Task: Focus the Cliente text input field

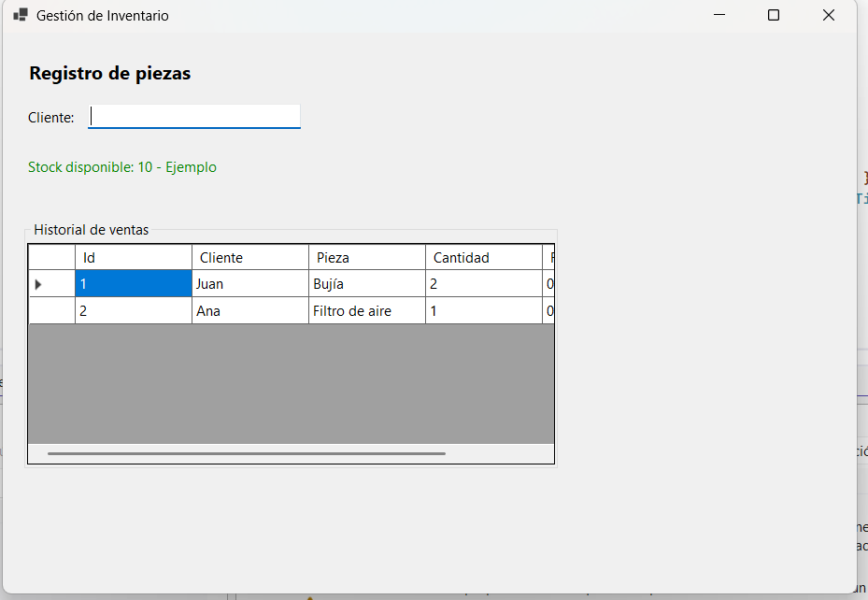Action: (194, 117)
